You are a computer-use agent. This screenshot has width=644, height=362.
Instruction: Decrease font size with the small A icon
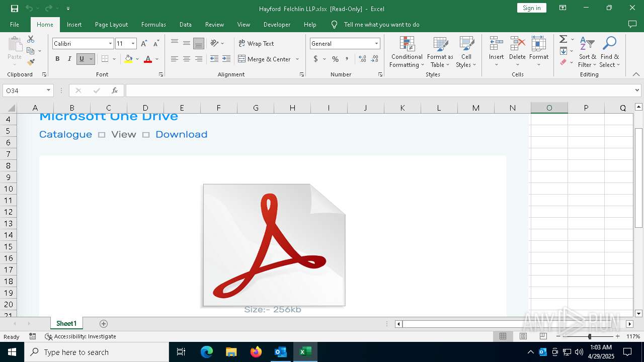point(156,44)
